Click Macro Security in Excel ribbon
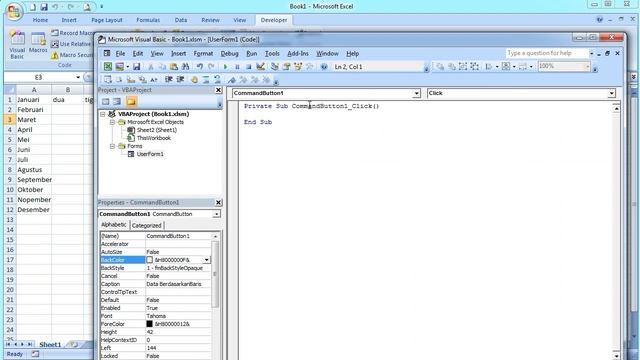Viewport: 640px width, 360px height. tap(72, 55)
